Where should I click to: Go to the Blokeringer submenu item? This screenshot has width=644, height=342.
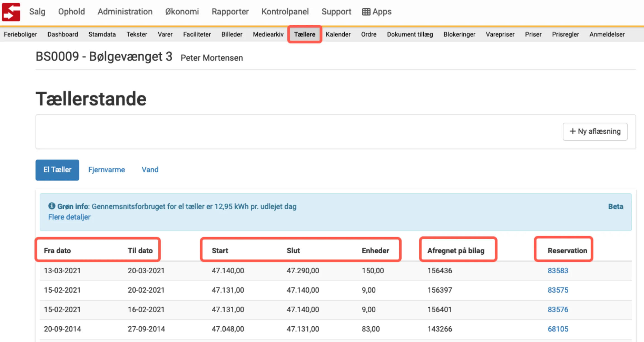[x=459, y=34]
